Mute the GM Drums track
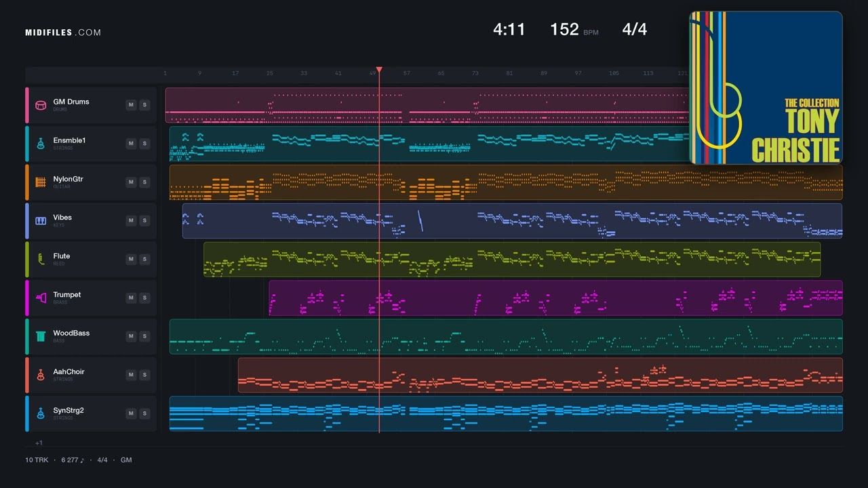The image size is (868, 488). [x=131, y=105]
